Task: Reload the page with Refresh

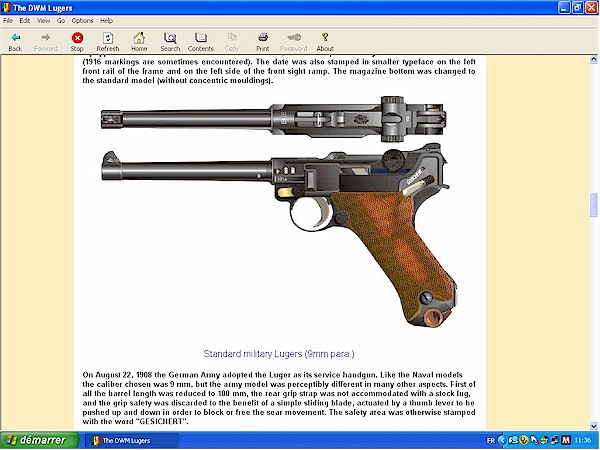Action: (x=108, y=42)
